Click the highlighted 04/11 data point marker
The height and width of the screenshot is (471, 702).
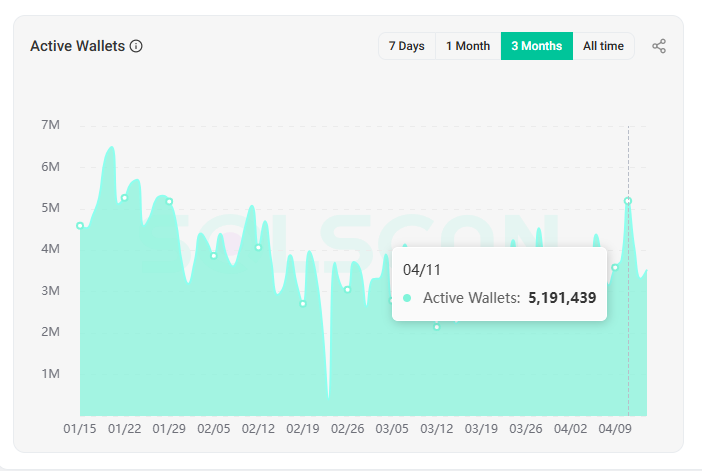[628, 201]
